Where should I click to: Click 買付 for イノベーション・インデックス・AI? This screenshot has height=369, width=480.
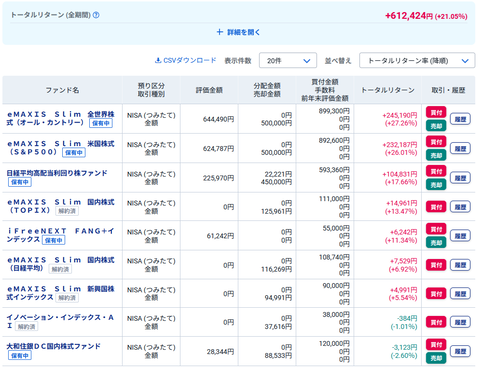tap(436, 322)
